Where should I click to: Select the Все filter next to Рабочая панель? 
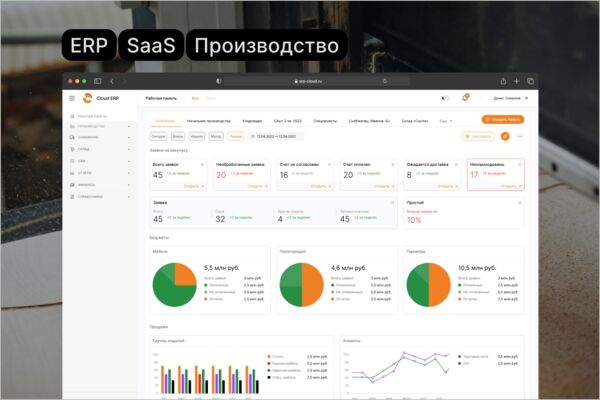[195, 98]
